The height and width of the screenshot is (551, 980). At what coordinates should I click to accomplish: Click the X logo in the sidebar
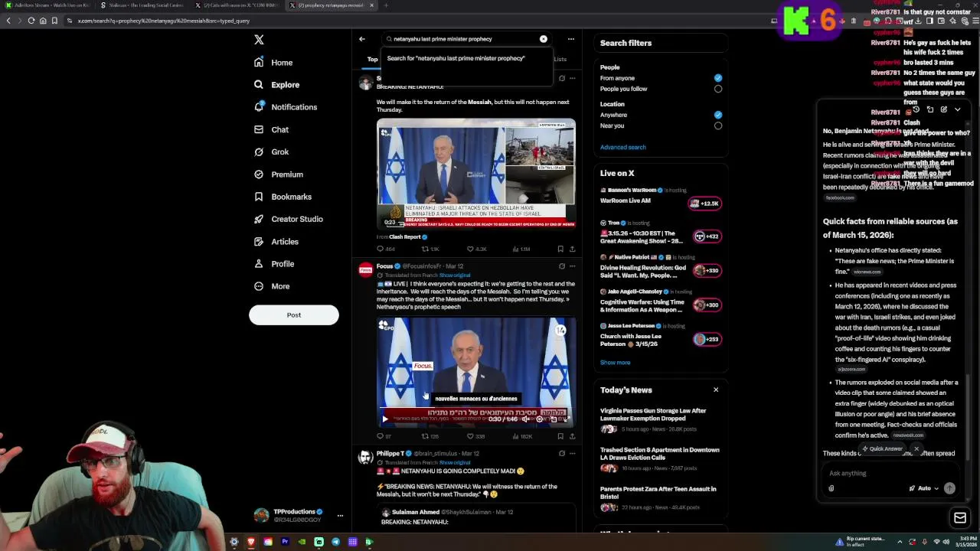tap(259, 40)
